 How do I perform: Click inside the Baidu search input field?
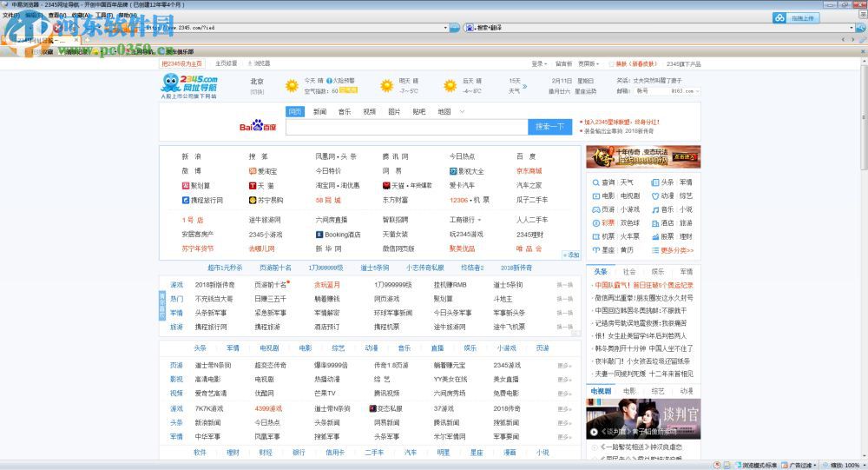(407, 127)
